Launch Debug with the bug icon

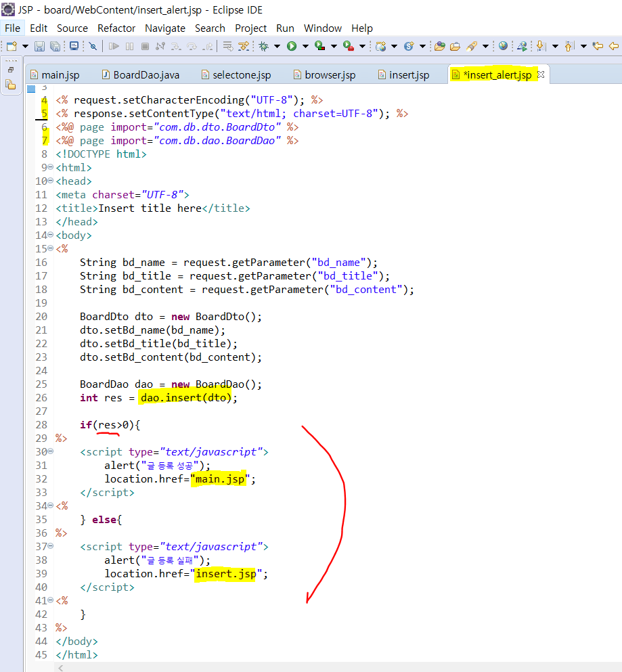click(x=264, y=46)
